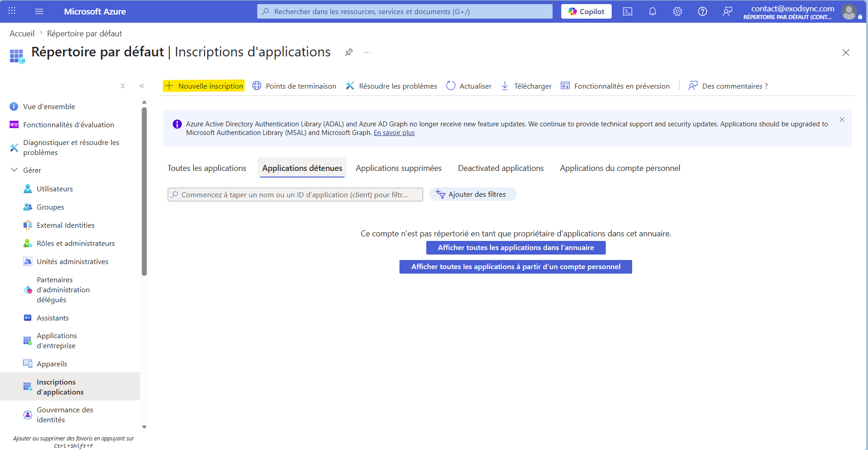Click the preview features icon
This screenshot has width=868, height=450.
[x=565, y=85]
